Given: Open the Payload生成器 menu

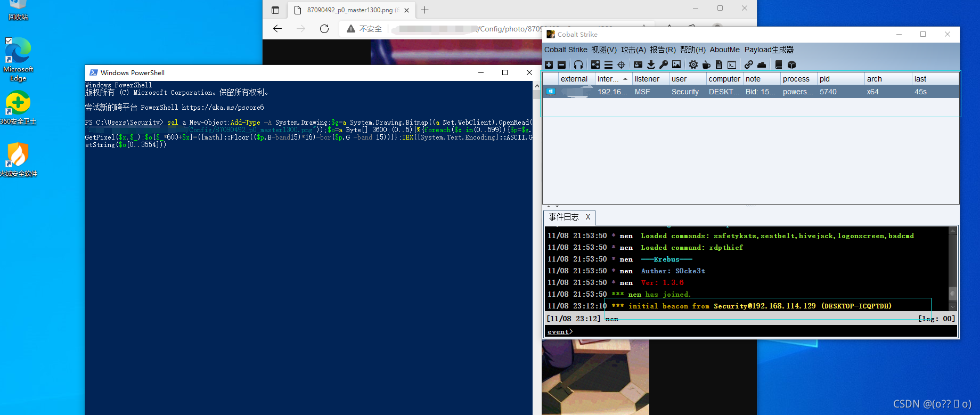Looking at the screenshot, I should click(x=769, y=50).
